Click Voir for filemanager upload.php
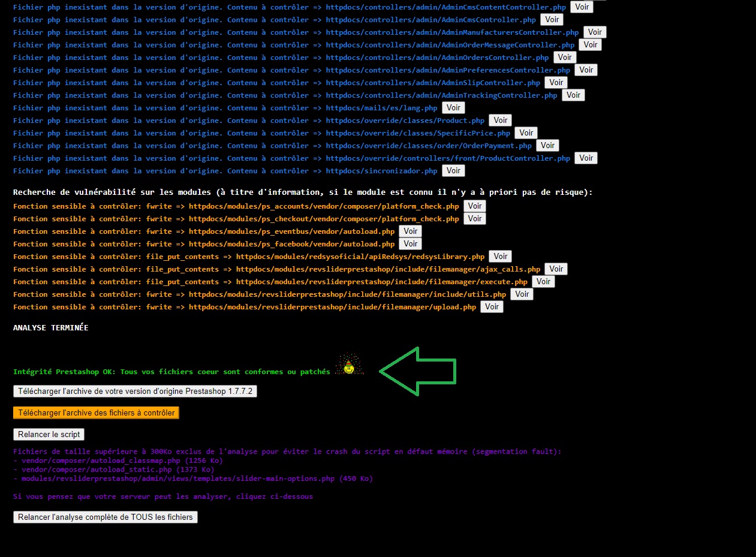 (492, 307)
